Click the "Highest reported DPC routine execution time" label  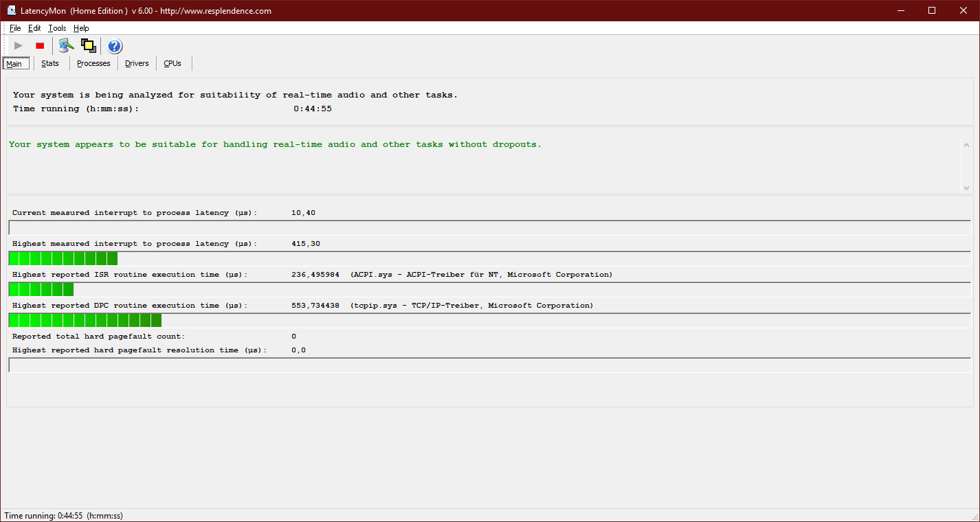pyautogui.click(x=130, y=306)
